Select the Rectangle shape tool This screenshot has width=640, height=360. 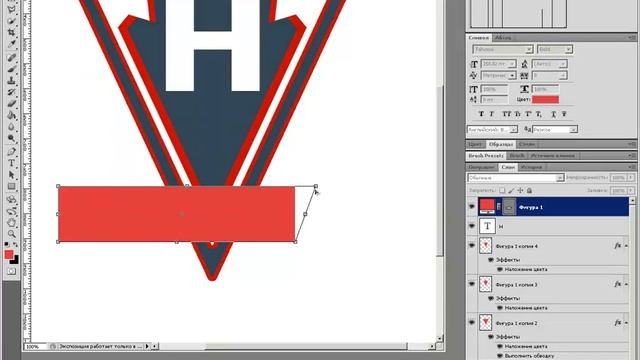(x=12, y=187)
